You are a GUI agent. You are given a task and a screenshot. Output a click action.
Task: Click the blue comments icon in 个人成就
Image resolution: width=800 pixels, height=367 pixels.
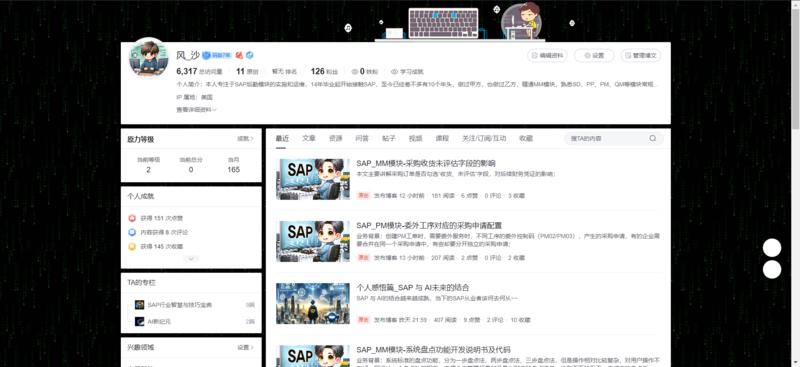[x=132, y=232]
